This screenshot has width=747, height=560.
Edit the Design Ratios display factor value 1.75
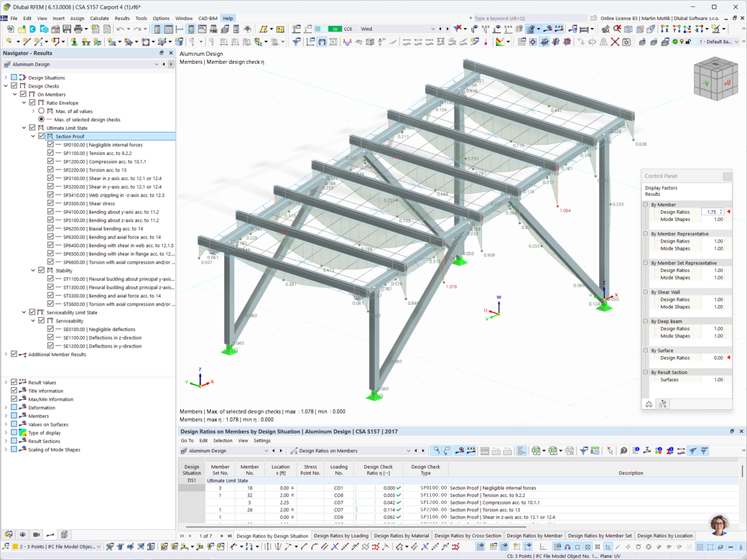pos(712,211)
